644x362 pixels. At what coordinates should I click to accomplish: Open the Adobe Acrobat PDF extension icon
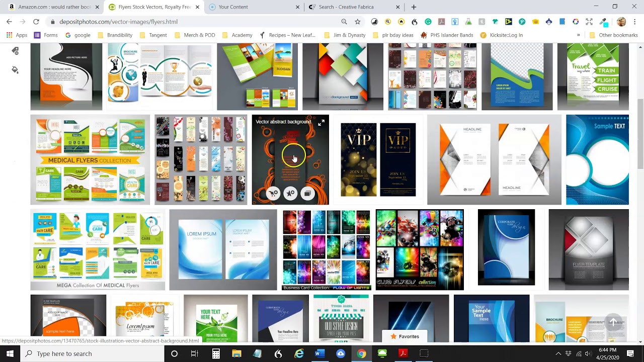click(441, 22)
